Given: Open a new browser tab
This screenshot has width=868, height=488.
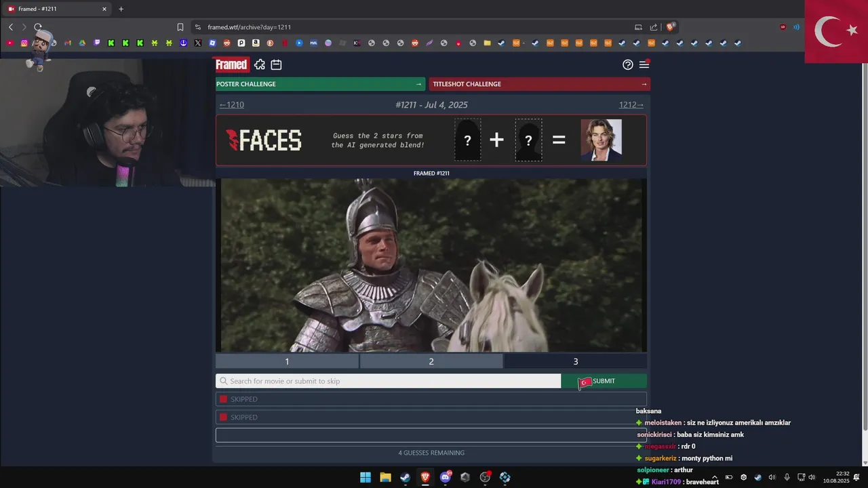Looking at the screenshot, I should point(121,9).
